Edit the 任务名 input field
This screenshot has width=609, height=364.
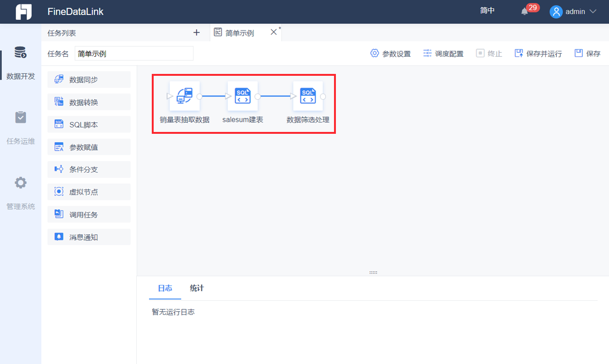(x=134, y=53)
